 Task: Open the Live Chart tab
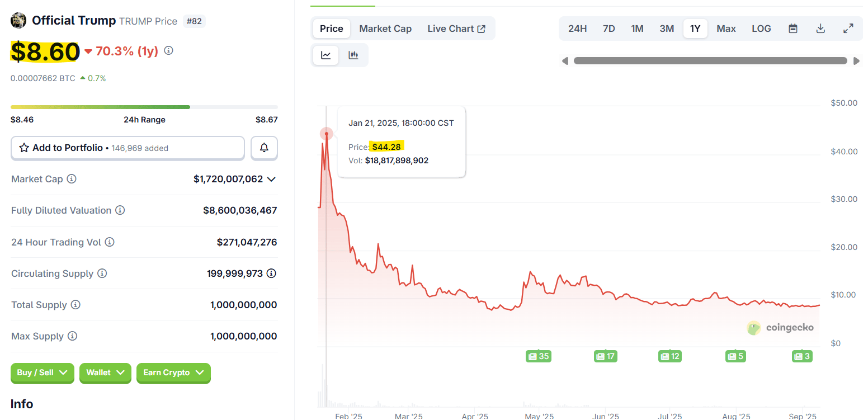click(456, 29)
